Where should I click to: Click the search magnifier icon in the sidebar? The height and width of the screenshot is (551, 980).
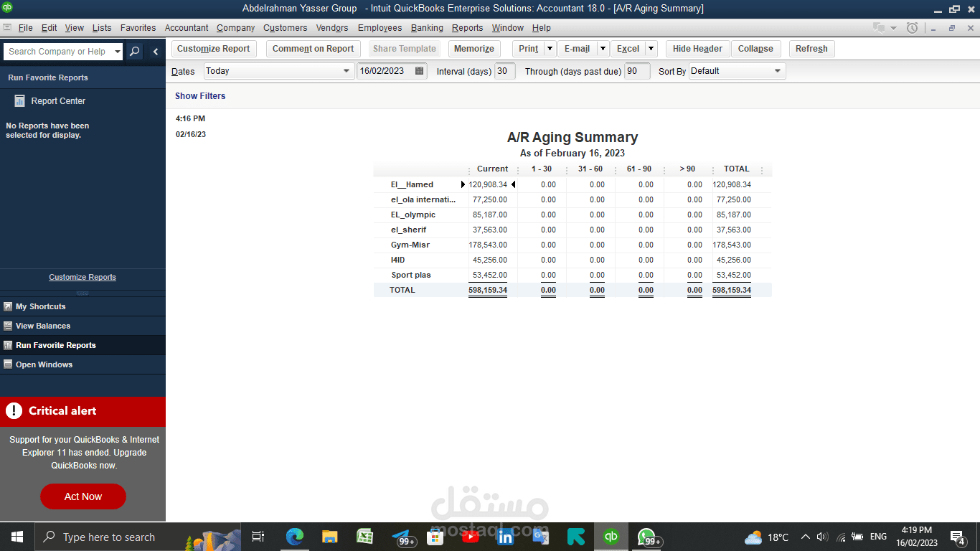(x=134, y=52)
